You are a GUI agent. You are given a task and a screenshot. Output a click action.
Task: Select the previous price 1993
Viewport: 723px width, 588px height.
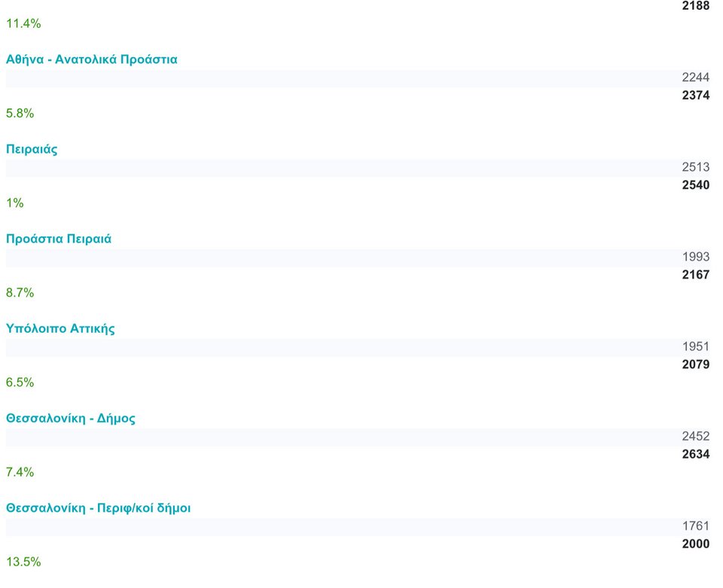[695, 257]
